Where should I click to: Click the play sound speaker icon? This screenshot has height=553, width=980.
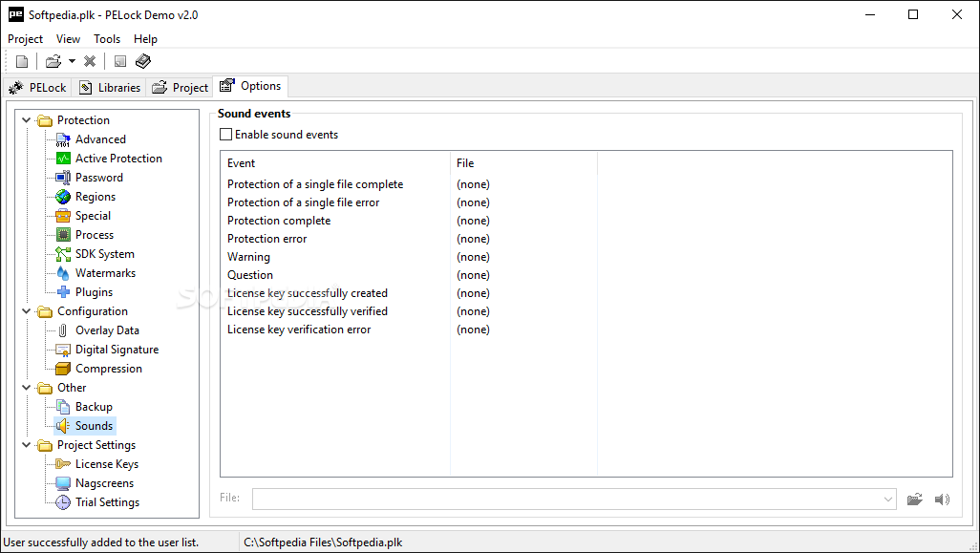point(942,500)
